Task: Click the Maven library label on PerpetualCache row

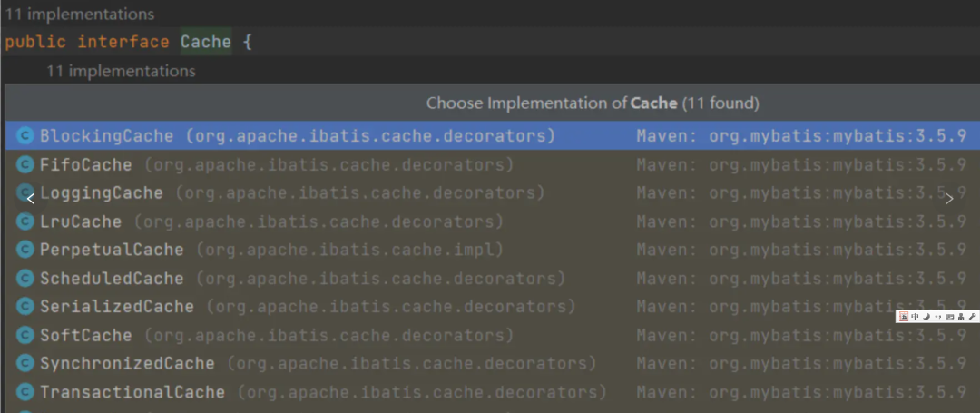Action: 802,250
